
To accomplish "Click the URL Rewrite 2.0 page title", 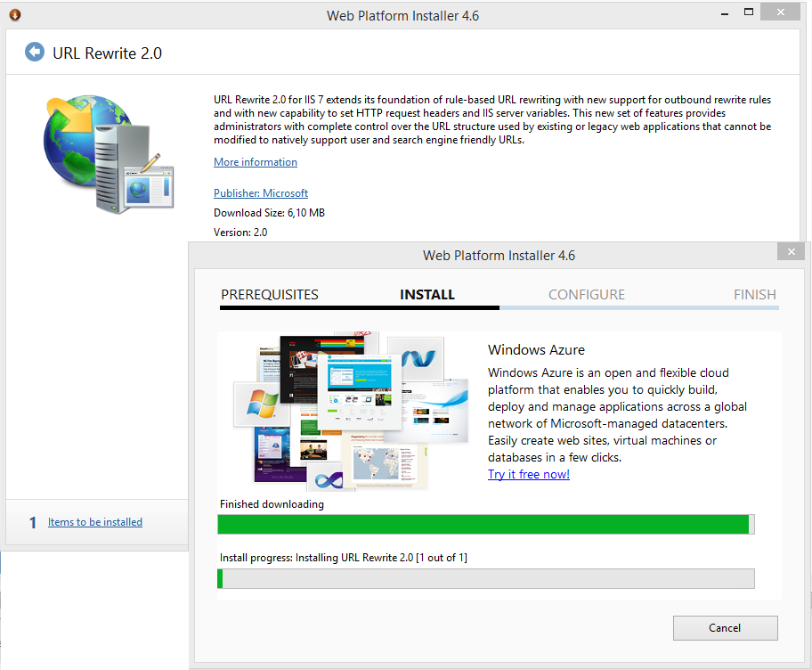I will (x=107, y=53).
